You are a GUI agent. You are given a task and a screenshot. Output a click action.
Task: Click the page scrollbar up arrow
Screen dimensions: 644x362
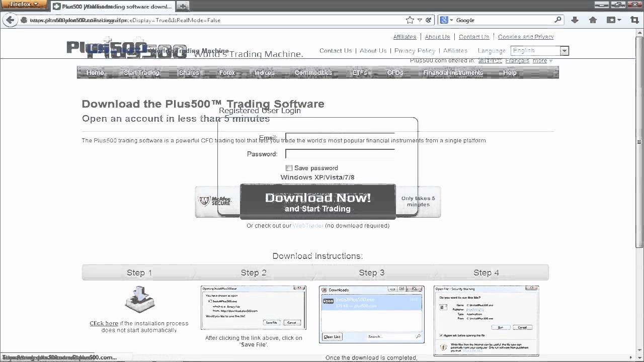pyautogui.click(x=639, y=33)
